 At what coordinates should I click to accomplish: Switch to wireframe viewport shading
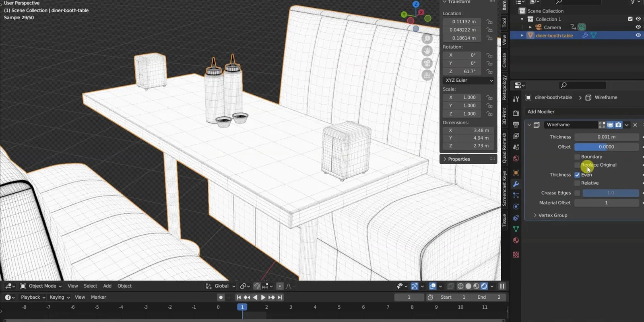[x=460, y=286]
